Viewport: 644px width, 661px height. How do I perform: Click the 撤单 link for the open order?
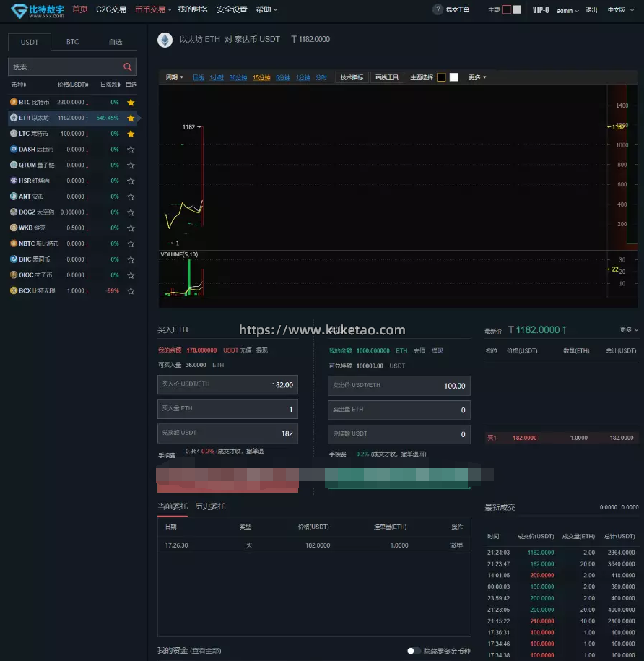pos(456,545)
